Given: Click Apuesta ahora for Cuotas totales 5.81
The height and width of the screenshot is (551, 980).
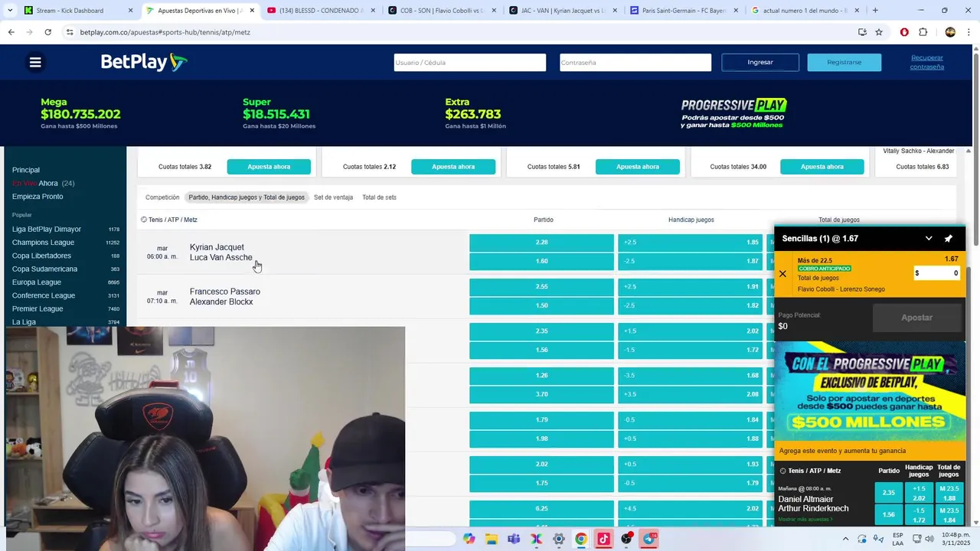Looking at the screenshot, I should coord(638,167).
